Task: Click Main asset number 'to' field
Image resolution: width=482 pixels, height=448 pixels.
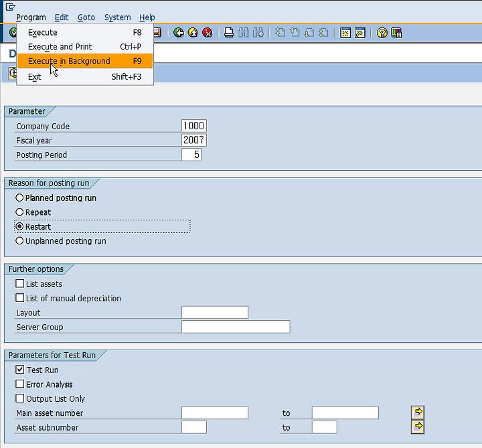Action: [345, 413]
